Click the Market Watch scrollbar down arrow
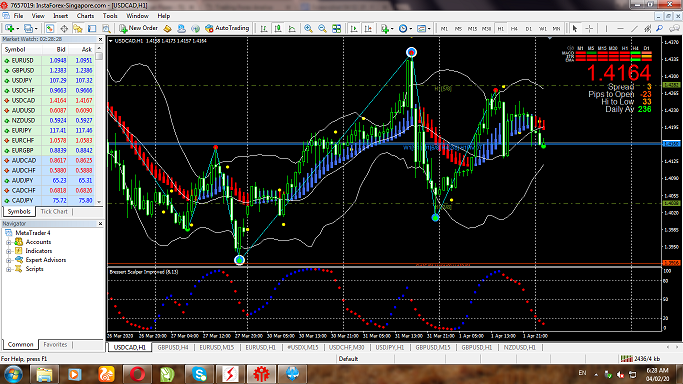 point(99,202)
